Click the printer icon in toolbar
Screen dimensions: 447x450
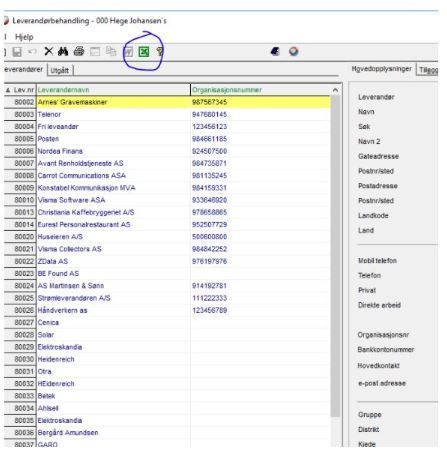click(x=79, y=51)
